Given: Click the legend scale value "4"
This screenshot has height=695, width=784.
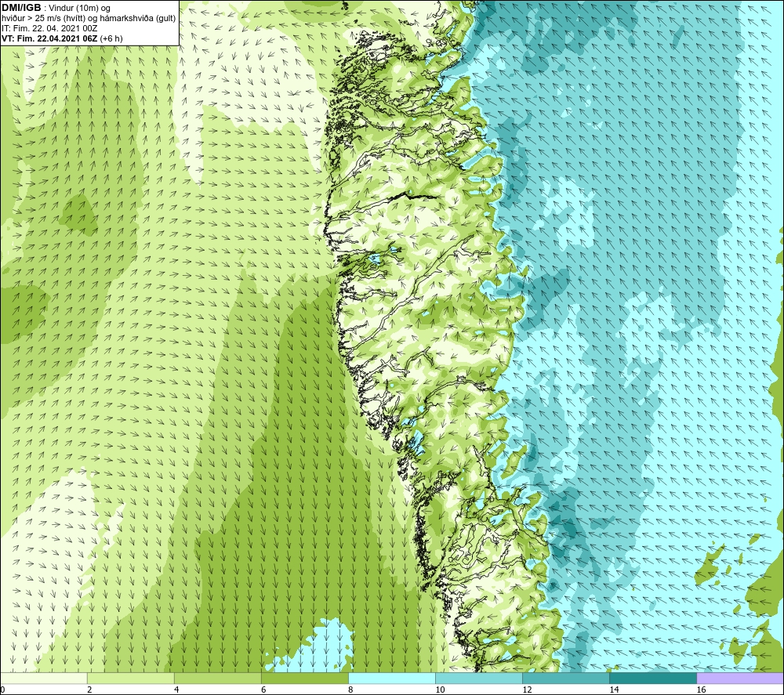Looking at the screenshot, I should [176, 690].
